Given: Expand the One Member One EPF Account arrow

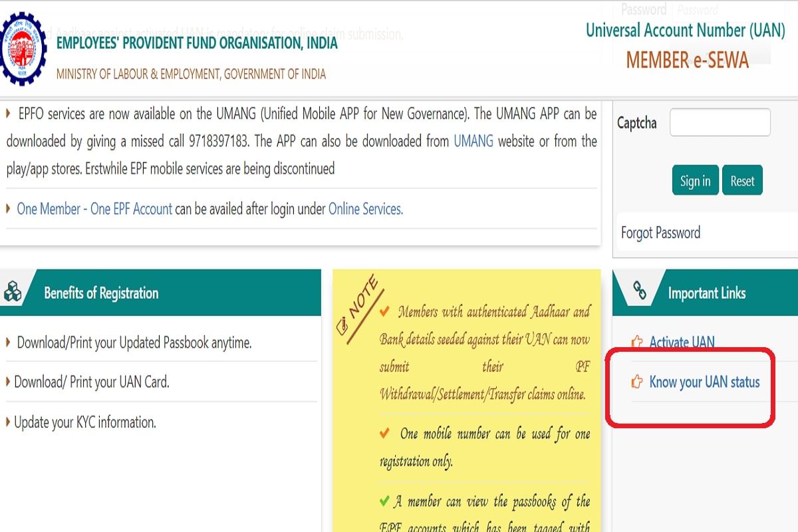Looking at the screenshot, I should point(9,208).
